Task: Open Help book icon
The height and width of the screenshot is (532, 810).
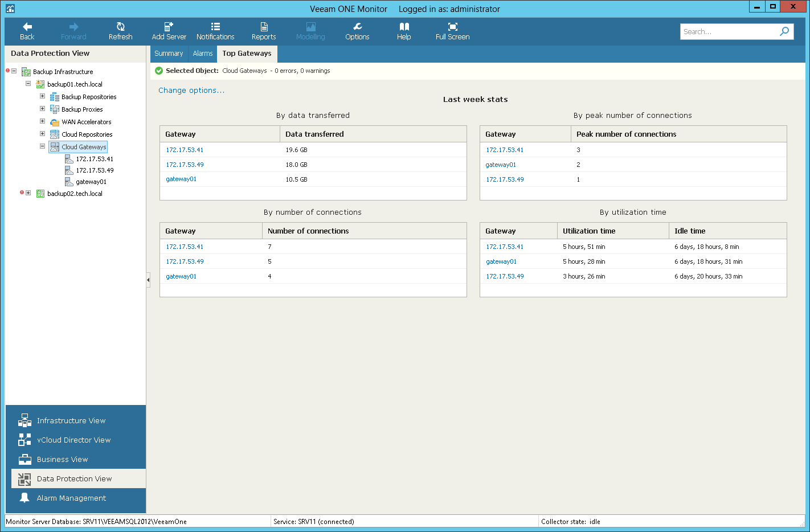Action: [404, 27]
